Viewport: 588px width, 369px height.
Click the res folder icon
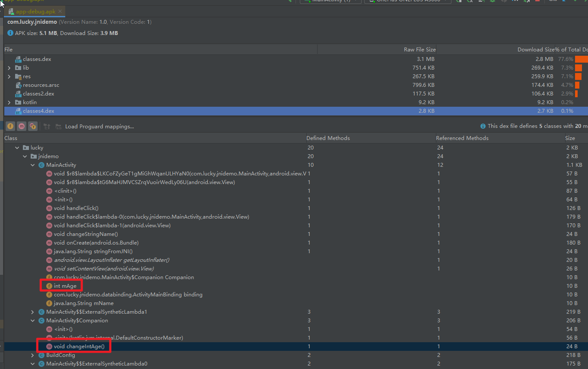(18, 76)
